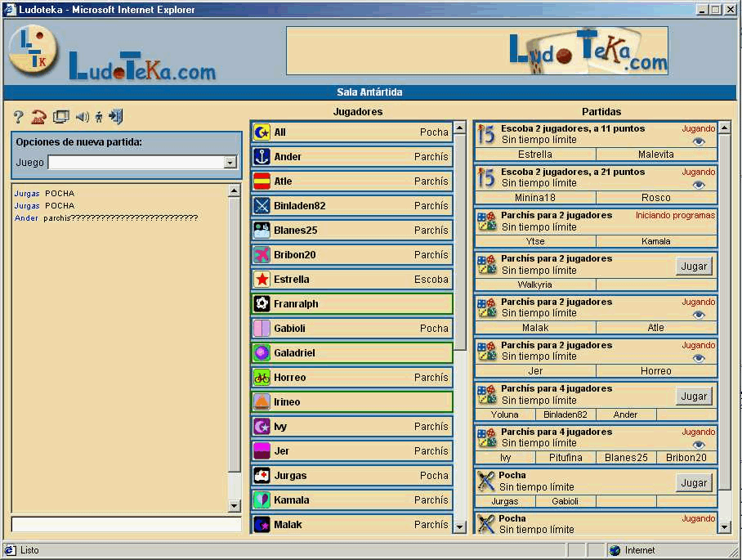Click the monitors icon in the toolbar
The image size is (742, 560).
click(61, 117)
